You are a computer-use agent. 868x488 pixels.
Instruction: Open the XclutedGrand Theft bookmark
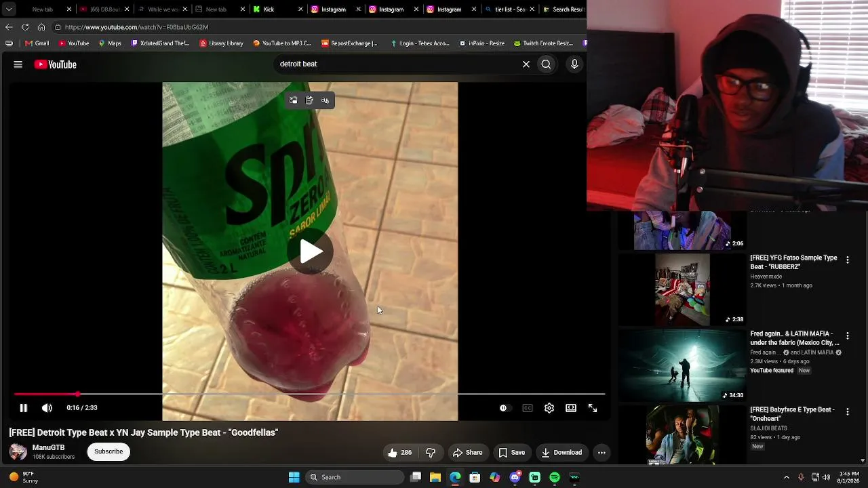160,43
